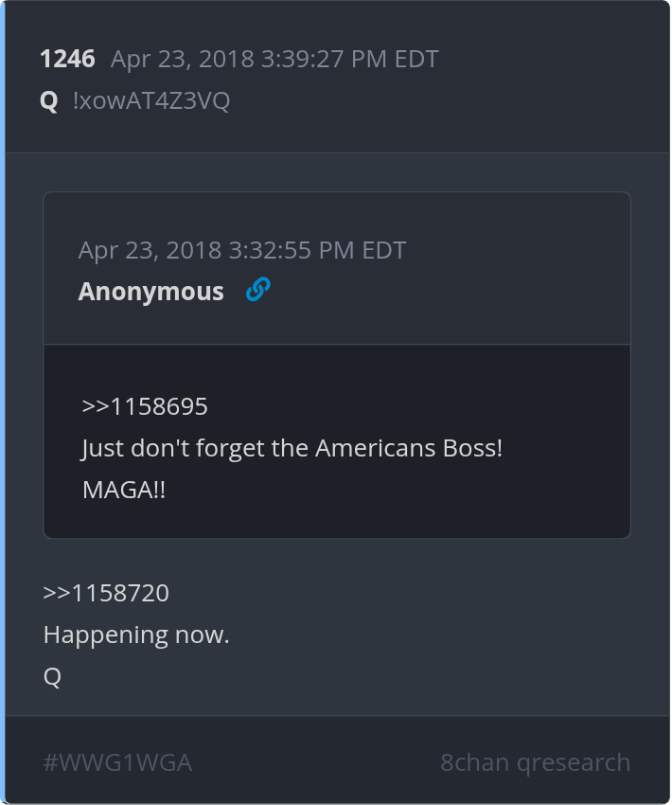Click "EDT" in the main post timestamp

418,59
